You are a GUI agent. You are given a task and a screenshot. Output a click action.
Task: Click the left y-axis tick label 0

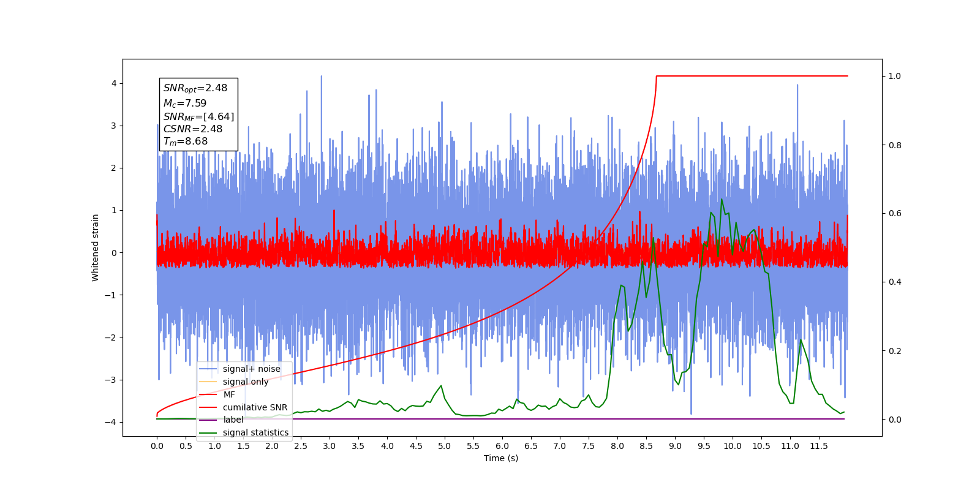(114, 252)
